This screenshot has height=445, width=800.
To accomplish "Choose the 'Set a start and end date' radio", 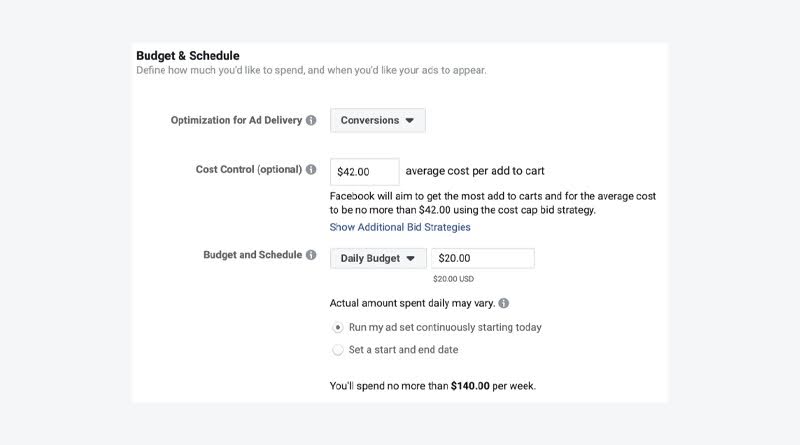I will pyautogui.click(x=338, y=350).
